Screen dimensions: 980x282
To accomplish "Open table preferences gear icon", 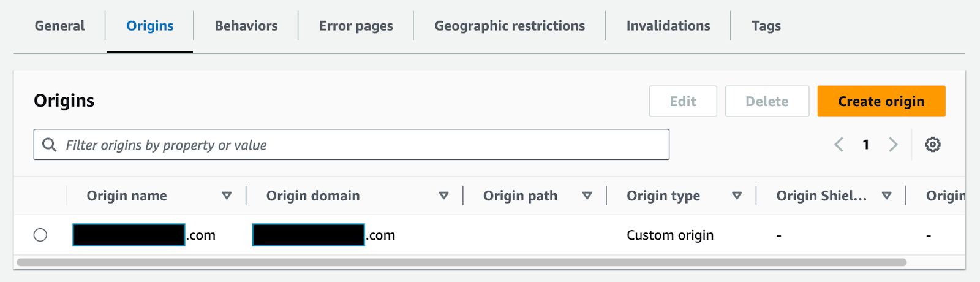I will pos(932,145).
